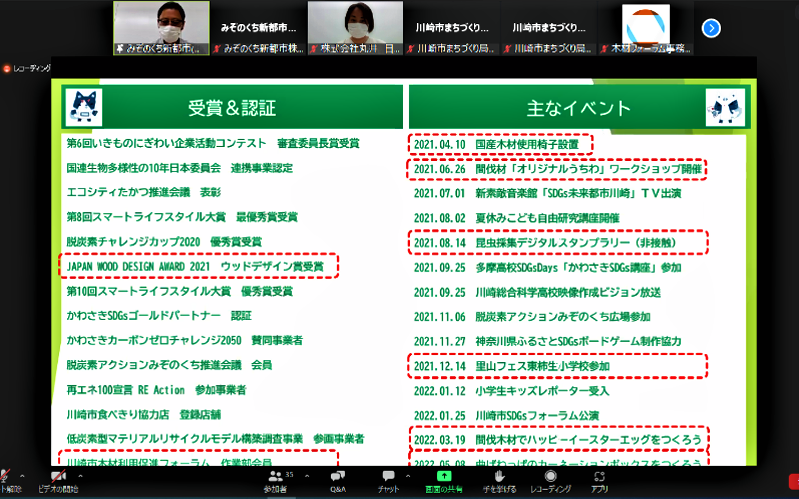Click the かわさきSDGsゴールドパートナー 認証 row

click(x=159, y=316)
